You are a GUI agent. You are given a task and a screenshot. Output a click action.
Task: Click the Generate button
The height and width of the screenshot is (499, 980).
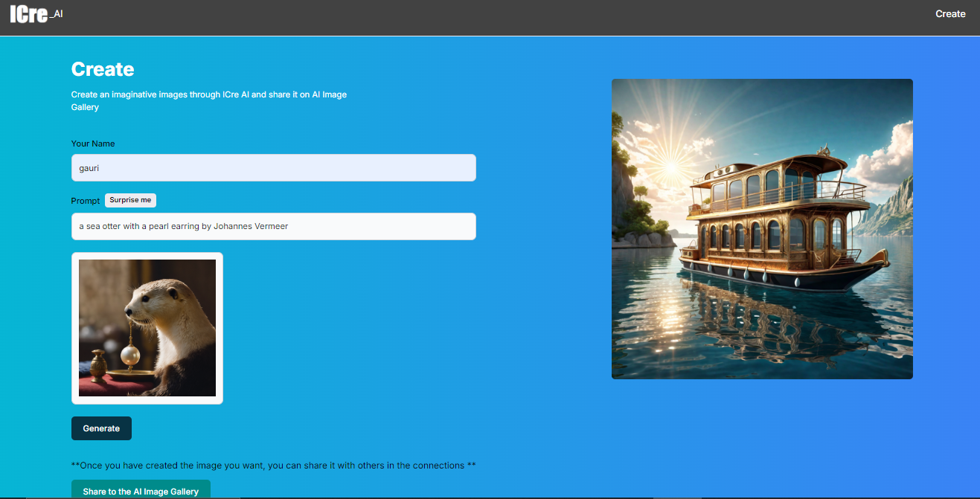click(101, 428)
